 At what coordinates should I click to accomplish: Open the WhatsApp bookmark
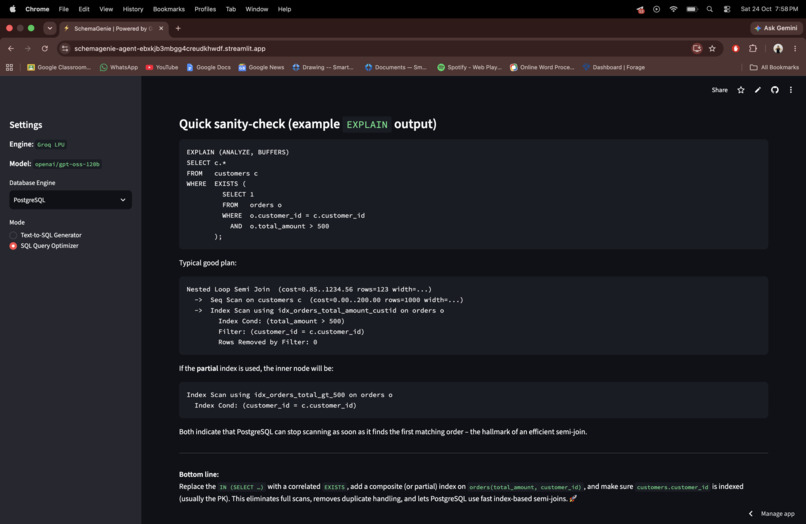pyautogui.click(x=119, y=67)
